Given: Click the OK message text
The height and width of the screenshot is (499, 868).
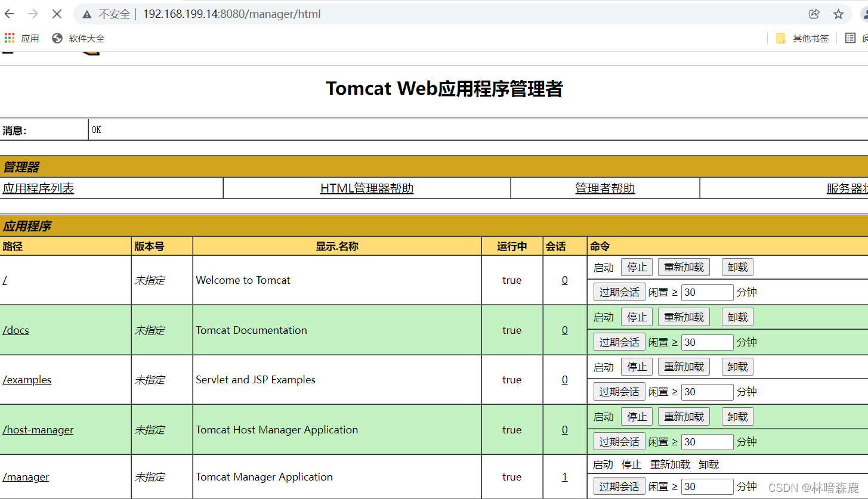Looking at the screenshot, I should (96, 129).
